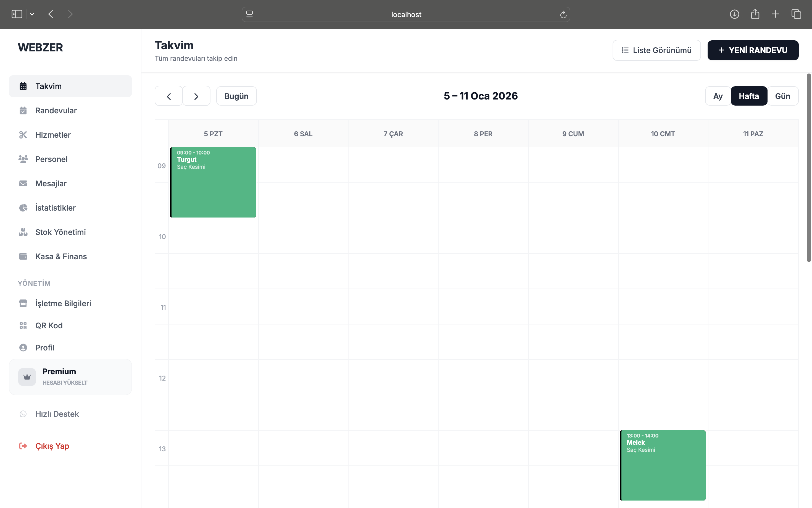
Task: Open Randevular in the sidebar menu
Action: pyautogui.click(x=56, y=111)
